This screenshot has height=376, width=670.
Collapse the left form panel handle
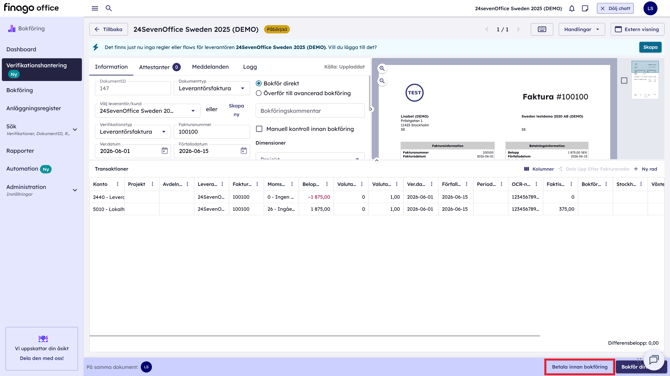point(370,109)
